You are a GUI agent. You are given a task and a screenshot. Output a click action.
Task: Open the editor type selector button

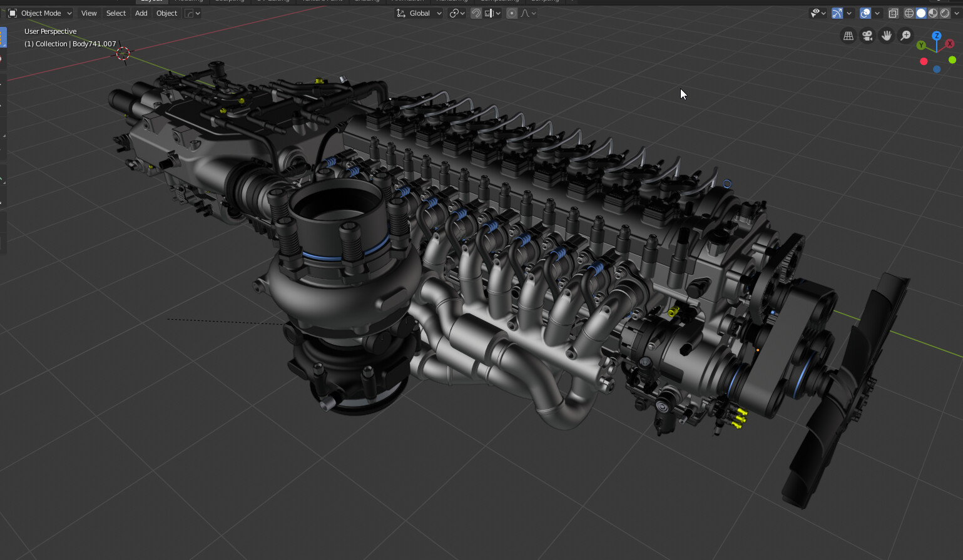click(13, 13)
